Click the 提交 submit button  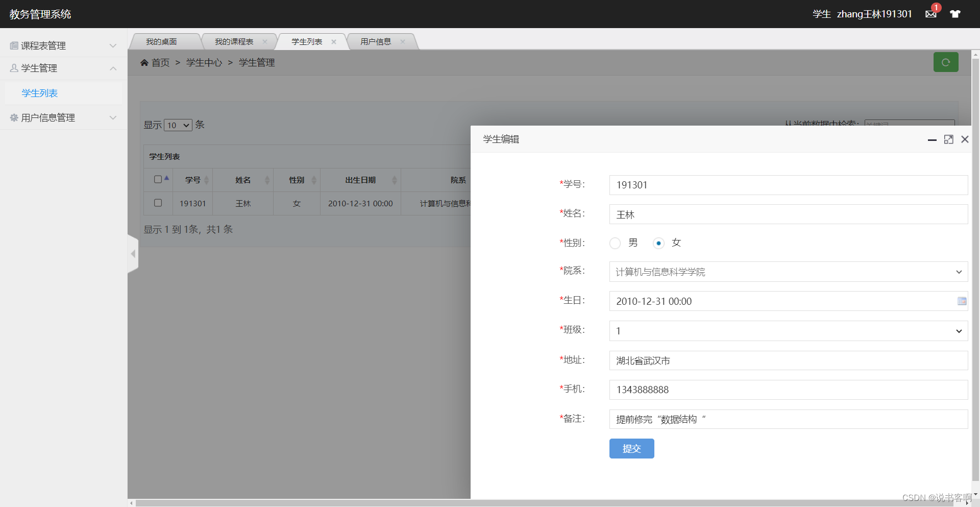click(x=631, y=448)
